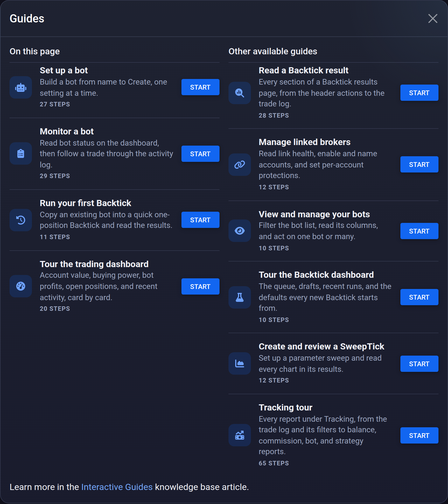Screen dimensions: 448x504
Task: Click the Manage linked brokers title
Action: (305, 142)
